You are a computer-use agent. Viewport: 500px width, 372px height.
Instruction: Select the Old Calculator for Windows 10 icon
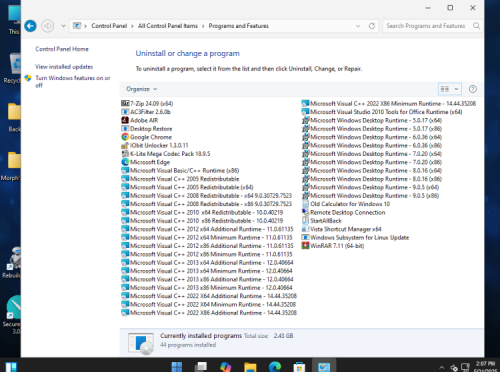point(305,204)
